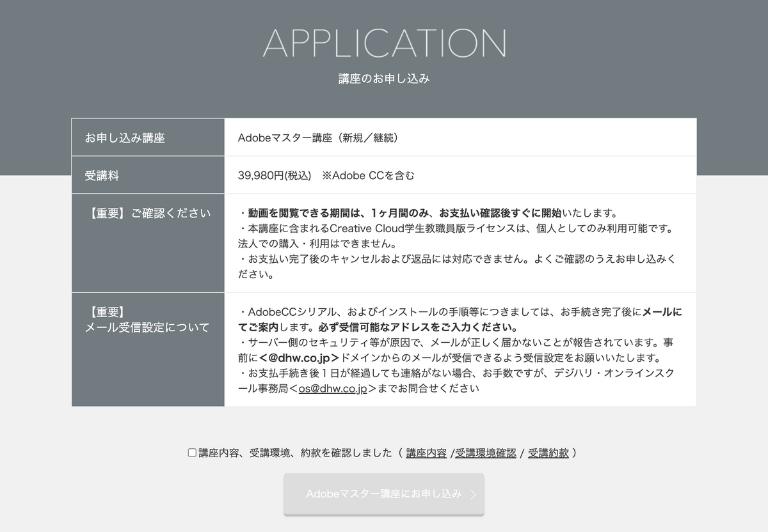Viewport: 768px width, 532px height.
Task: Click the メール受信設定について header
Action: 147,327
